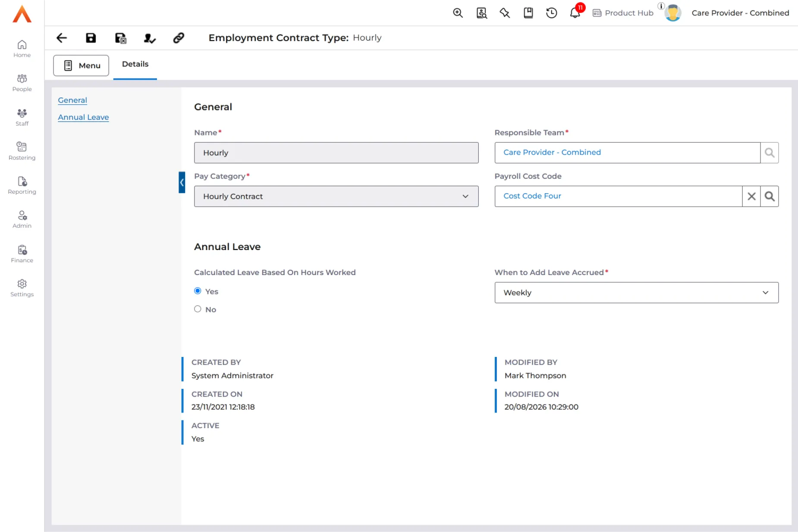798x532 pixels.
Task: Expand When to Add Leave Accrued dropdown
Action: [x=636, y=292]
